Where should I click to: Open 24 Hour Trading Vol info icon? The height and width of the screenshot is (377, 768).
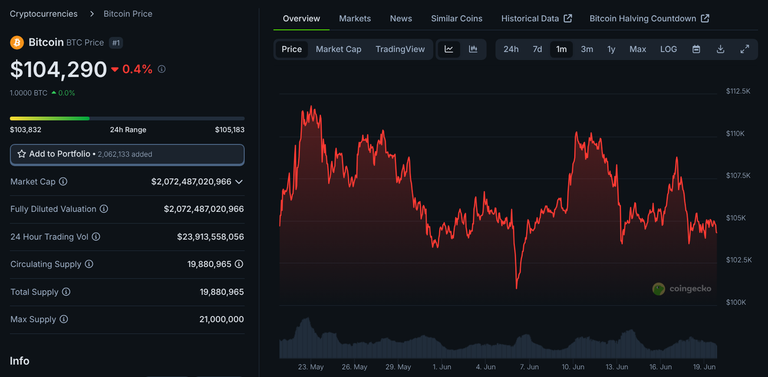pyautogui.click(x=96, y=237)
